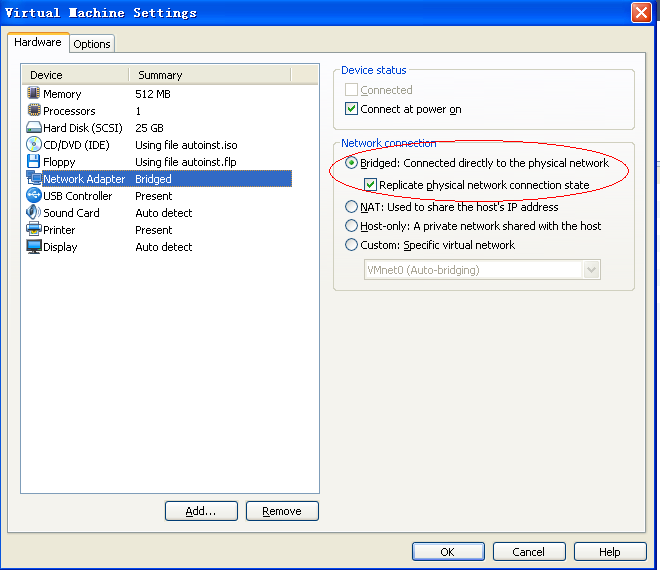Click the Hard Disk drive icon
The image size is (660, 570).
[34, 127]
